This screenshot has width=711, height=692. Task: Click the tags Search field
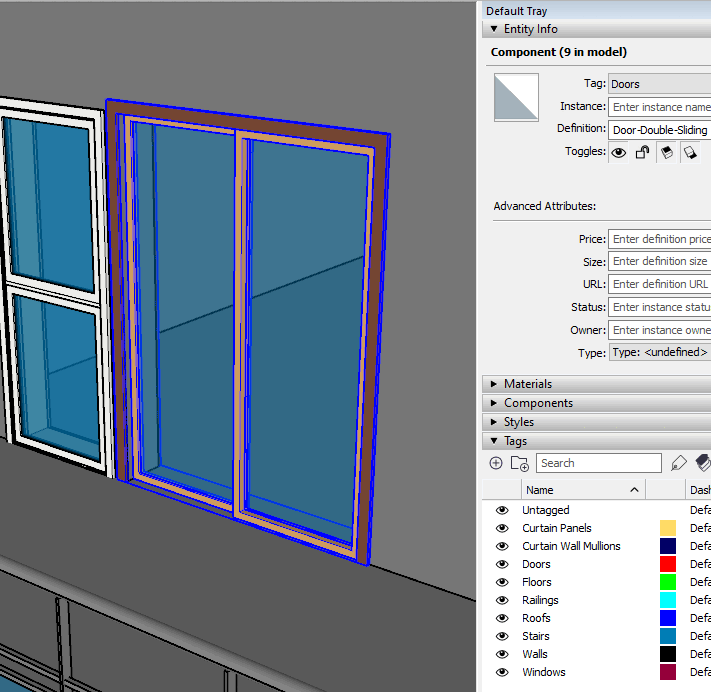598,463
